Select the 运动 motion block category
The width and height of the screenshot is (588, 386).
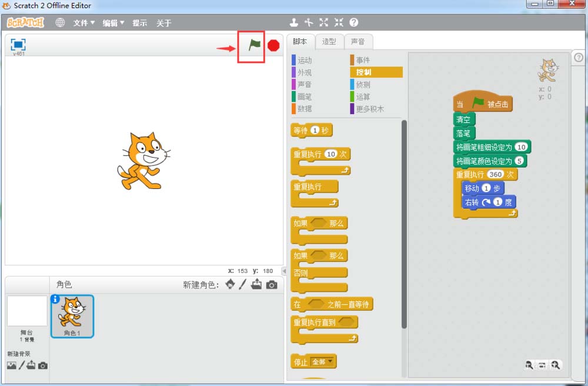click(302, 60)
